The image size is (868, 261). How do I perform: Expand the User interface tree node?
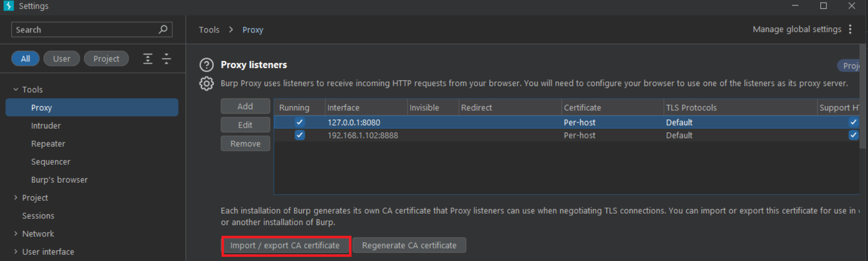15,251
